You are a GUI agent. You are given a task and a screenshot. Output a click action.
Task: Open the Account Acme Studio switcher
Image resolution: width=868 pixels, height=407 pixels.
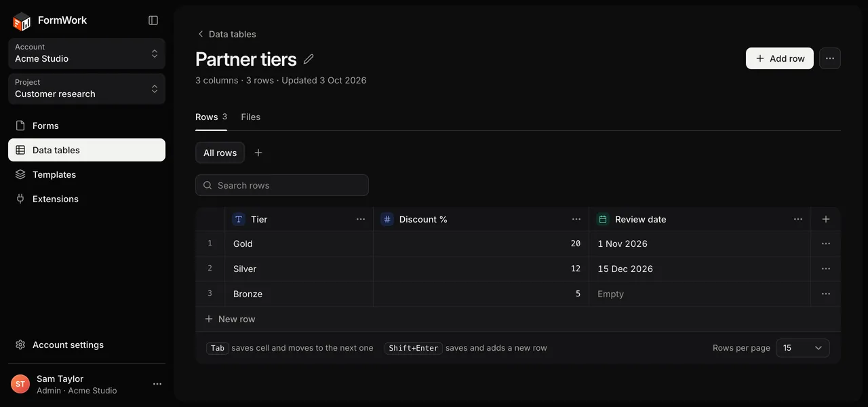pos(87,53)
